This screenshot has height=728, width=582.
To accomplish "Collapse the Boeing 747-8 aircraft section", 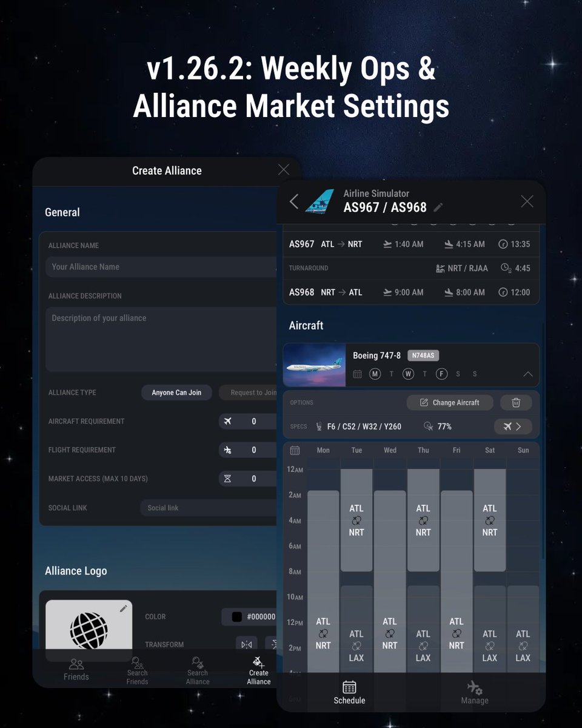I will [527, 374].
